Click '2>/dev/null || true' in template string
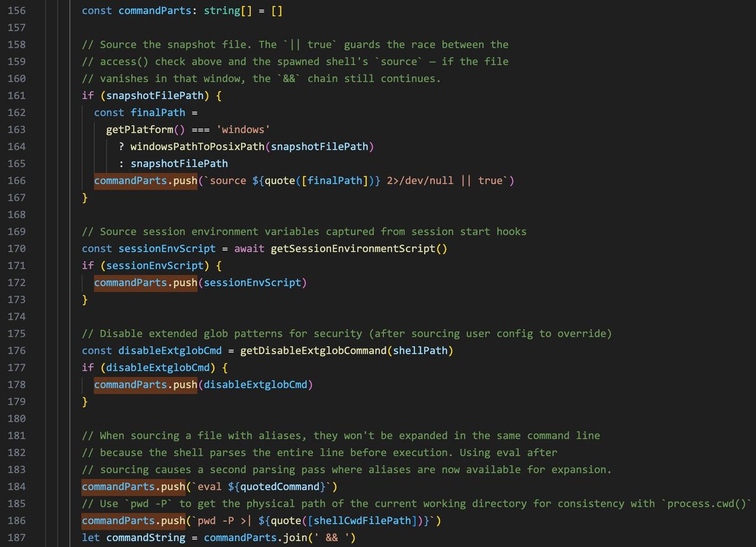 (444, 181)
